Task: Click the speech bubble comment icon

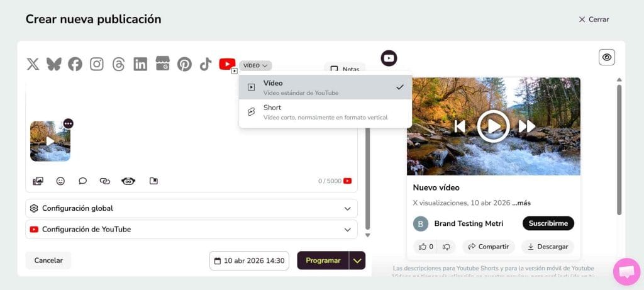Action: point(82,181)
